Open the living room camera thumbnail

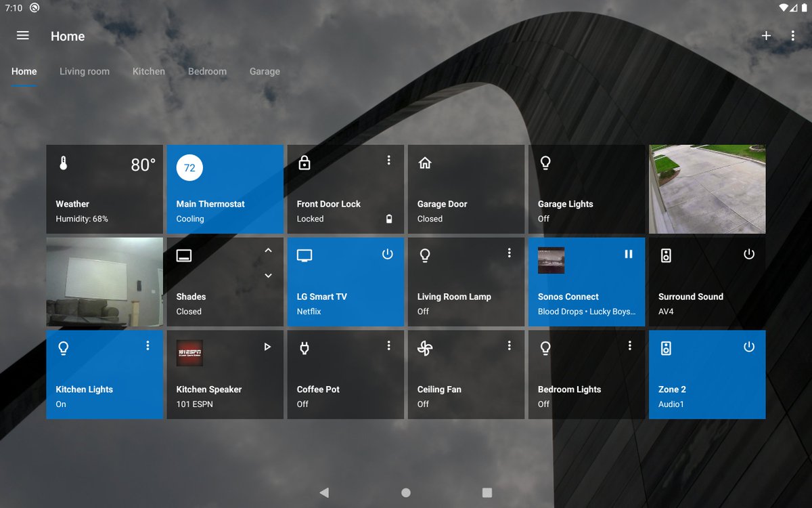(x=105, y=282)
